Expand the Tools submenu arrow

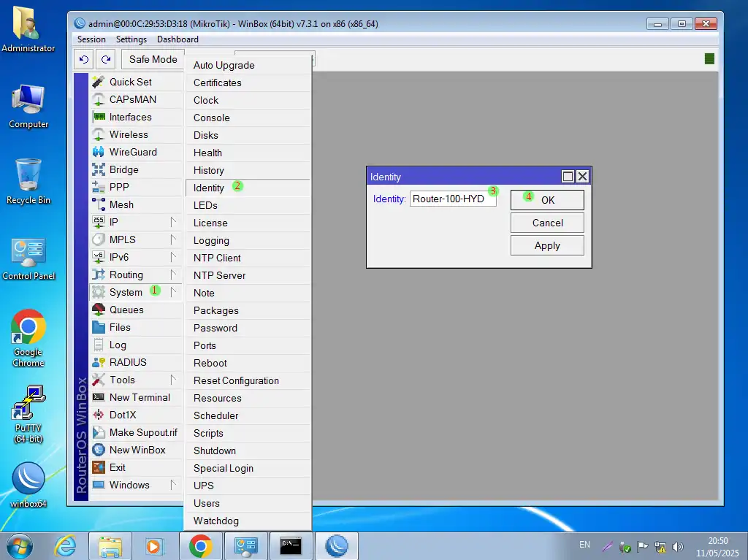click(x=174, y=380)
